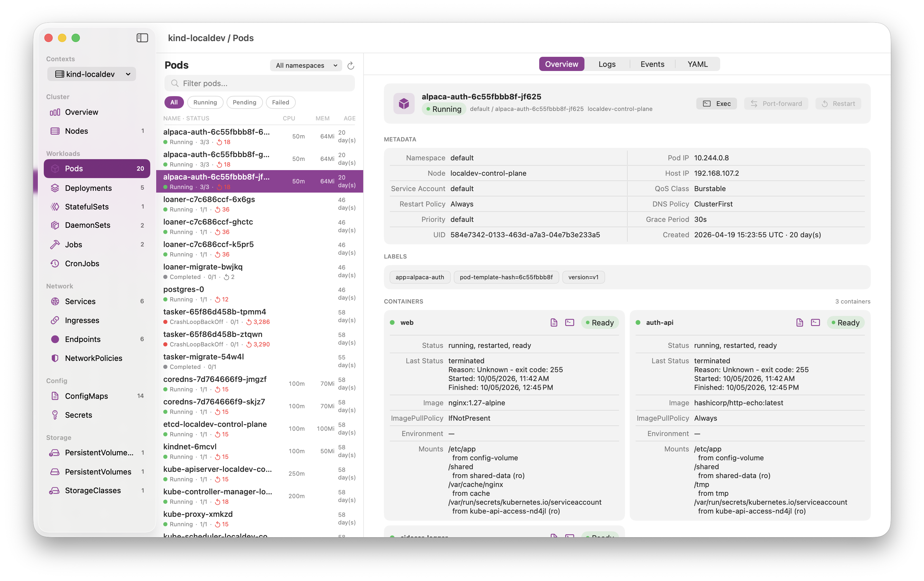Open ConfigMaps in sidebar
This screenshot has width=924, height=581.
coord(97,396)
